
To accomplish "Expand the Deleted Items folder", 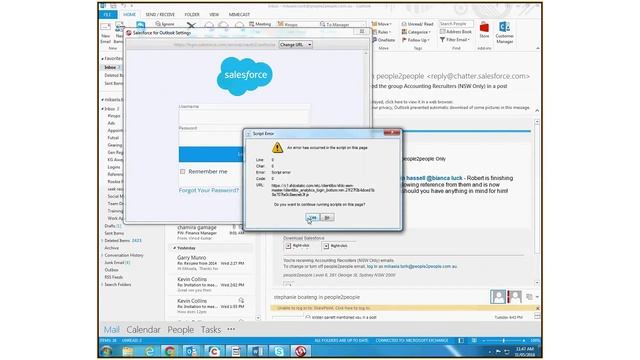I will [102, 241].
